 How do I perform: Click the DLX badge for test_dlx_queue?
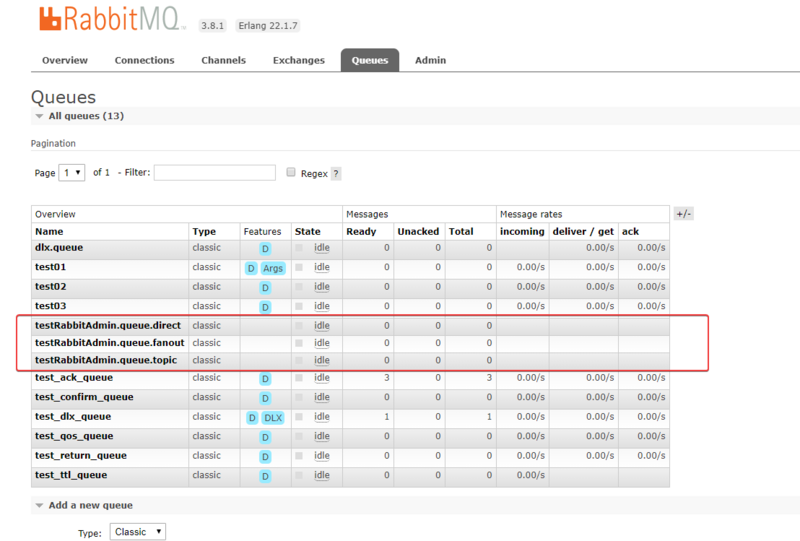pyautogui.click(x=273, y=418)
